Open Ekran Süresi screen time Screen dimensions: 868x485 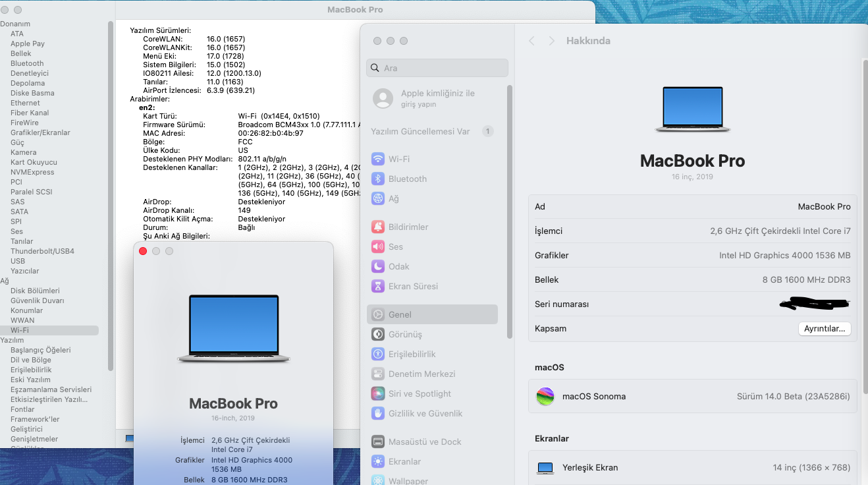coord(412,286)
